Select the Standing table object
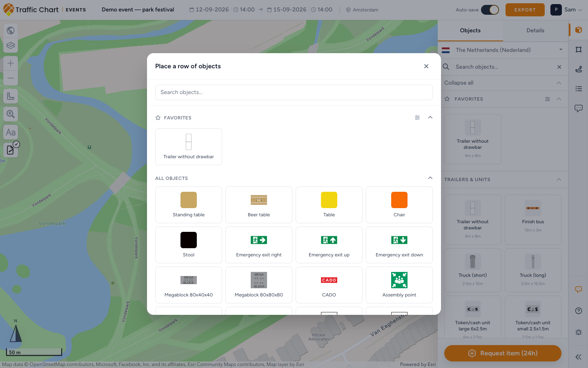This screenshot has height=368, width=588. [x=189, y=205]
